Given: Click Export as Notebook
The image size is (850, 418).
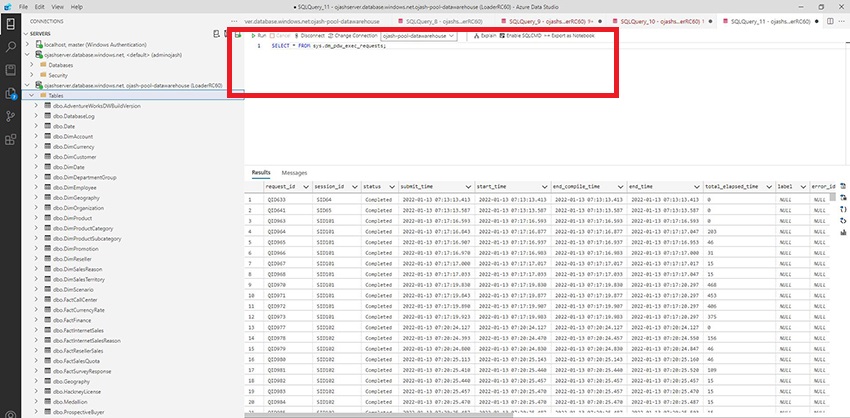Looking at the screenshot, I should [569, 36].
